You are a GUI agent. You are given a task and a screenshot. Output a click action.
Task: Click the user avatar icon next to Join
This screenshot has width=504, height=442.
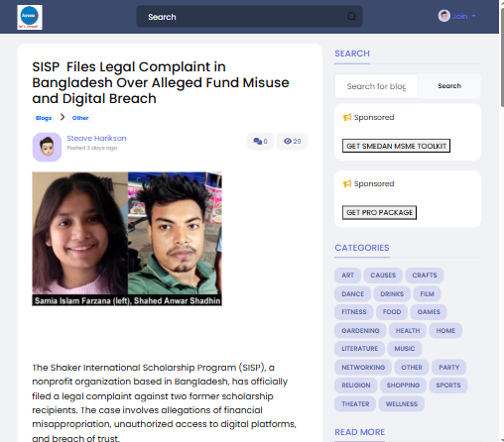(443, 16)
